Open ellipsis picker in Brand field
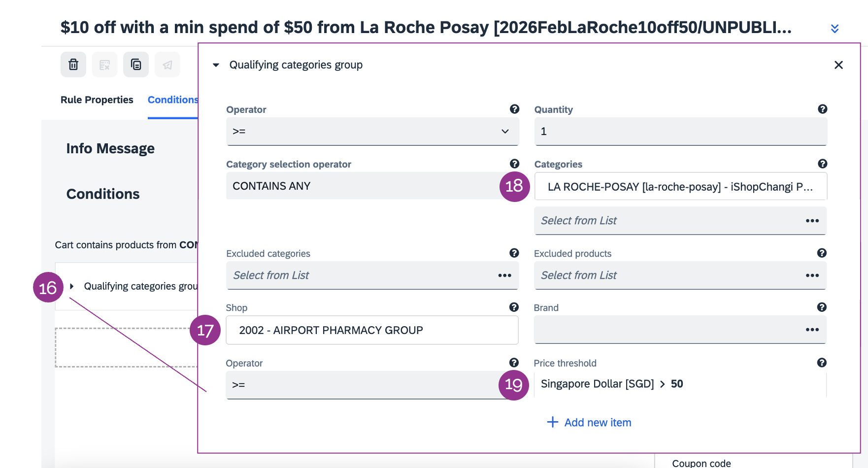Viewport: 868px width, 468px height. [x=812, y=330]
